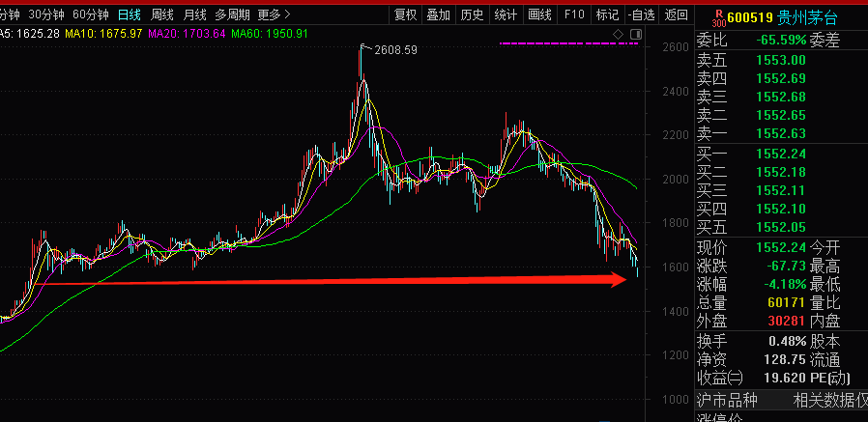Switch to the 60分钟 period tab

click(x=90, y=14)
